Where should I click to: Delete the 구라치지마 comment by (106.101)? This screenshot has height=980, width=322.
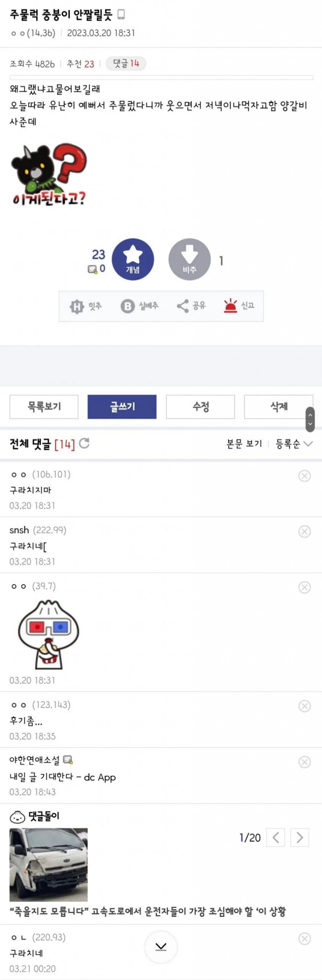coord(304,476)
